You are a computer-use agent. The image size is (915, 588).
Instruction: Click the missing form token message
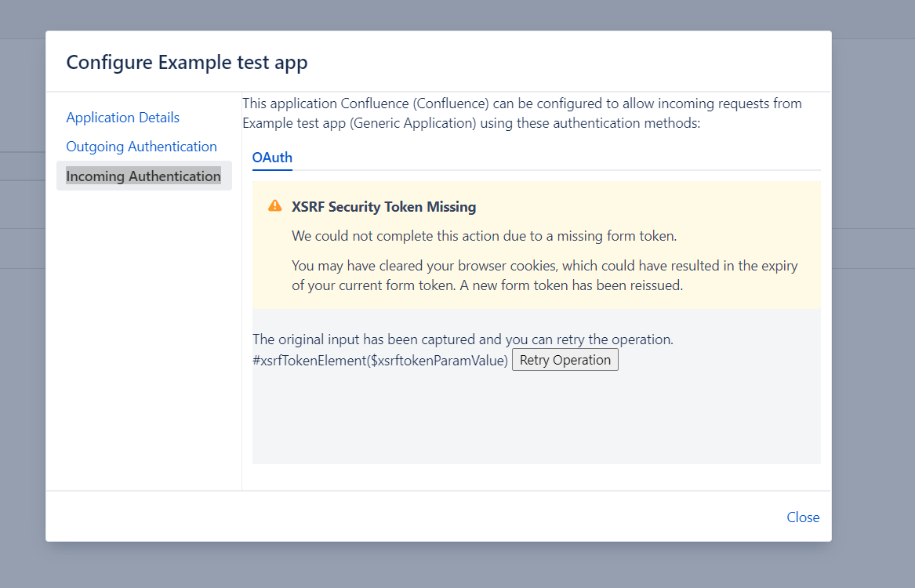[485, 236]
